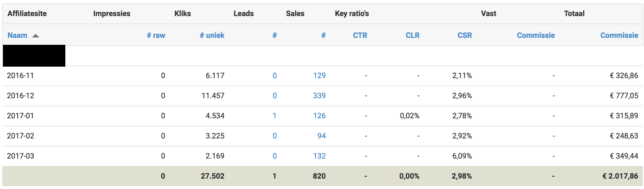
Task: Click the blacked-out affiliate site name
Action: coord(34,56)
